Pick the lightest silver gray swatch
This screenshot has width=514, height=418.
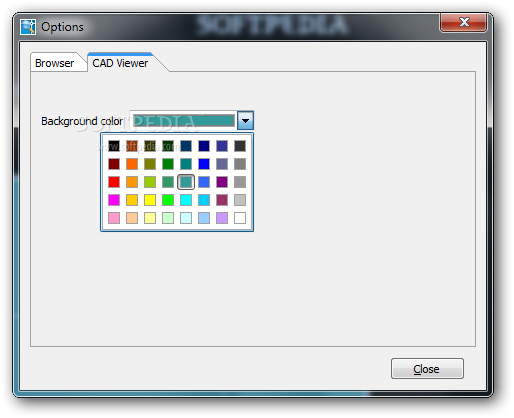click(240, 200)
